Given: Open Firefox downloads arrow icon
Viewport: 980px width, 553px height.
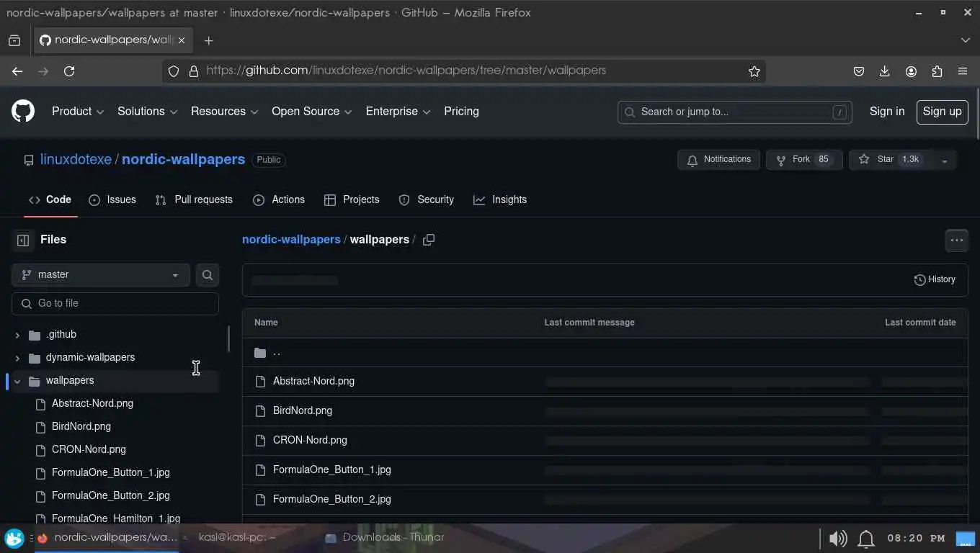Looking at the screenshot, I should click(885, 71).
